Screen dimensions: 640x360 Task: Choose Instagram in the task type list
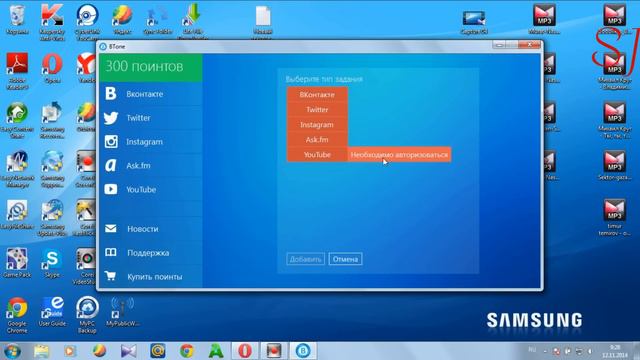pos(317,124)
